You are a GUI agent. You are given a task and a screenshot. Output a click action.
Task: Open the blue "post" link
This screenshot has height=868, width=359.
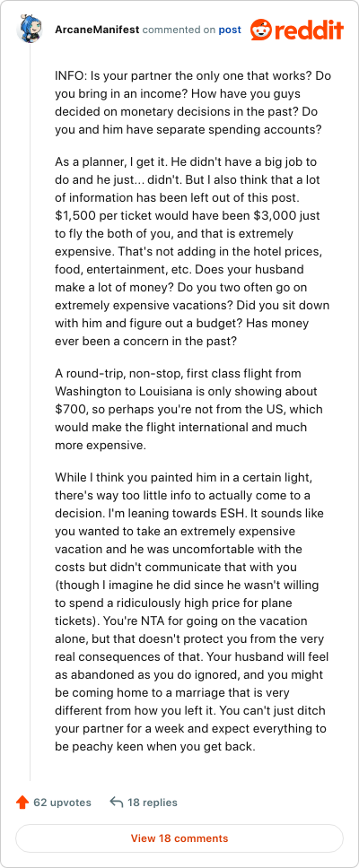(x=230, y=30)
